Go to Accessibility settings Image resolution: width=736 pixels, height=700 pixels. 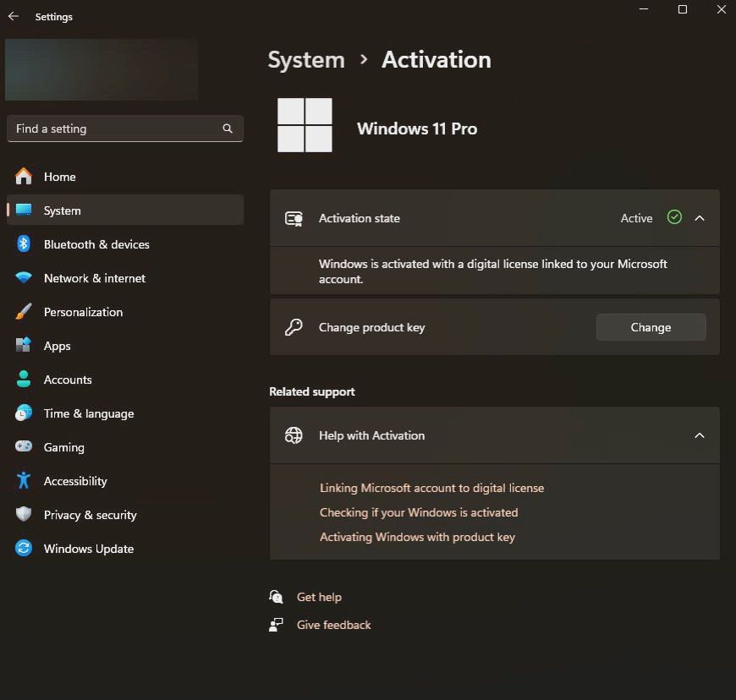pos(125,481)
